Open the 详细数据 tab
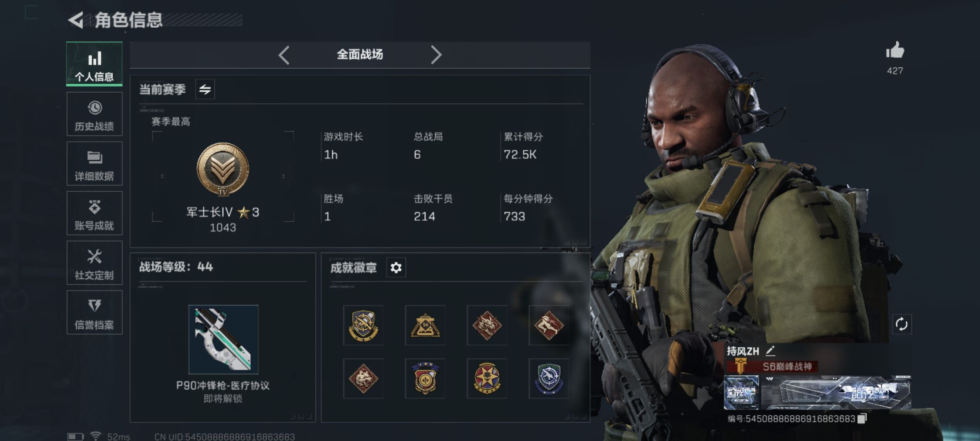Viewport: 980px width, 441px height. [94, 164]
